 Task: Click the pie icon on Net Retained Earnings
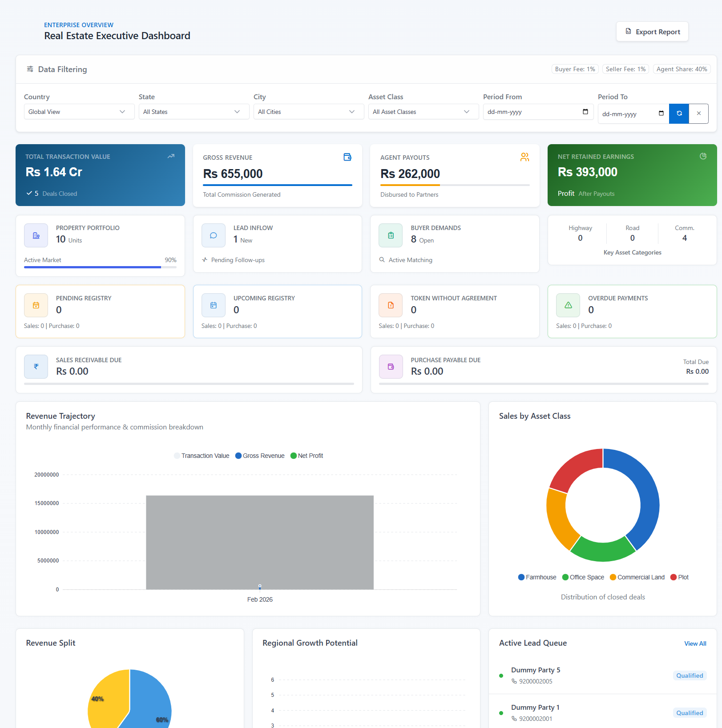703,156
